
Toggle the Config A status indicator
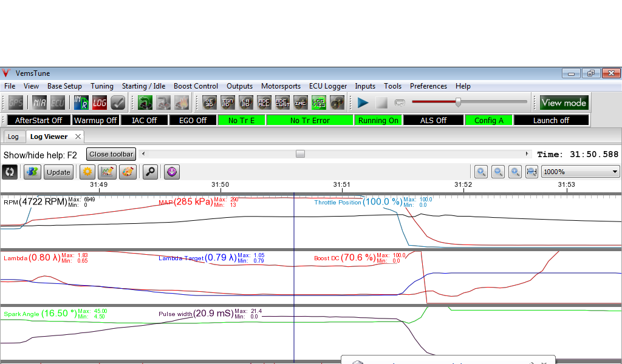[x=489, y=120]
